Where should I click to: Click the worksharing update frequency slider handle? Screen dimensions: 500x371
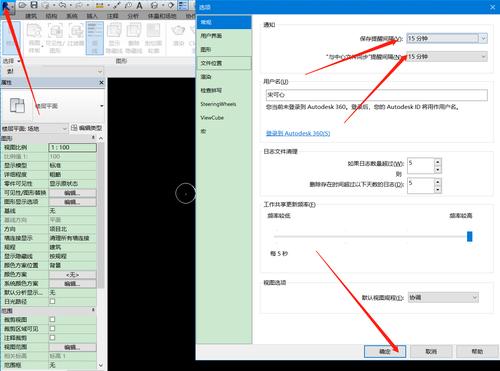(x=470, y=236)
